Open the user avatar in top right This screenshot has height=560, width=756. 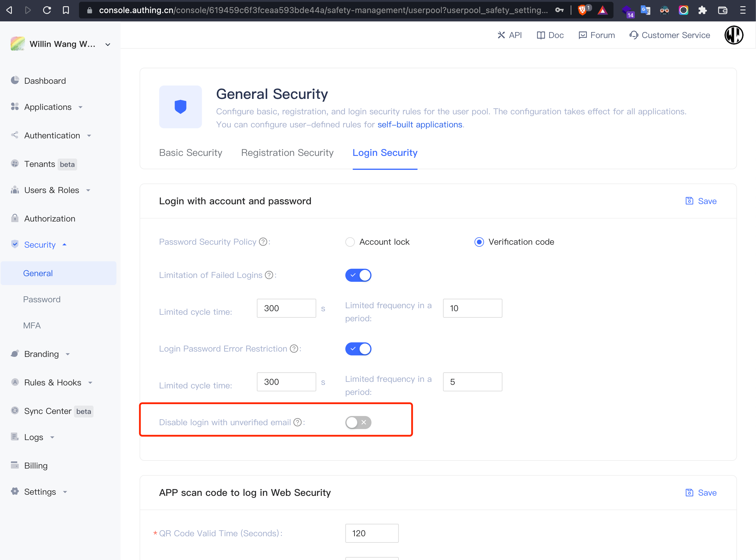pos(734,35)
